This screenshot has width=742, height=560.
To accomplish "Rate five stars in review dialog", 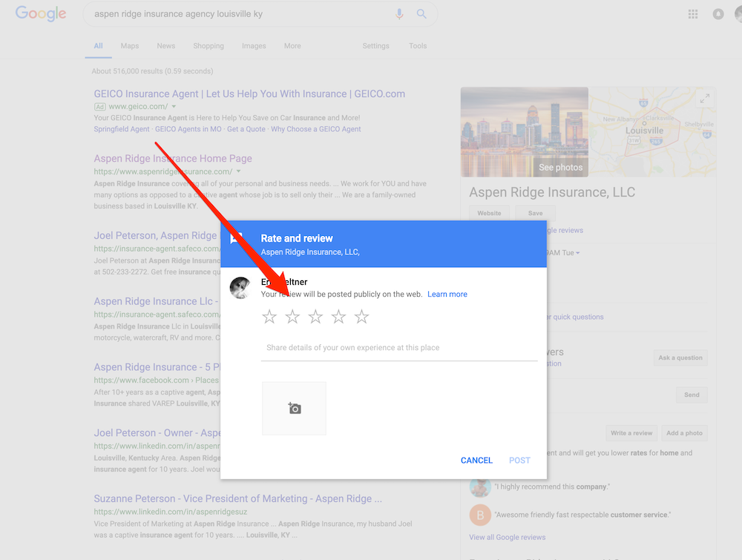I will 361,317.
